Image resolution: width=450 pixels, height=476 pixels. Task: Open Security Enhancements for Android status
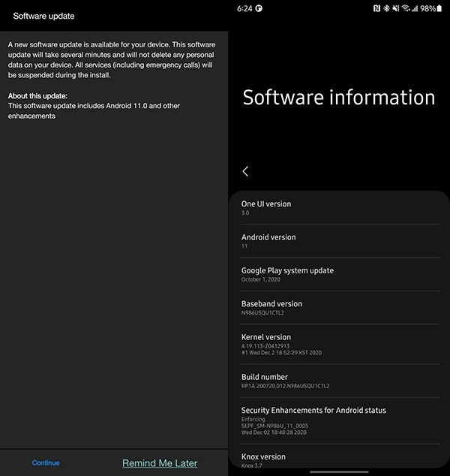(339, 421)
